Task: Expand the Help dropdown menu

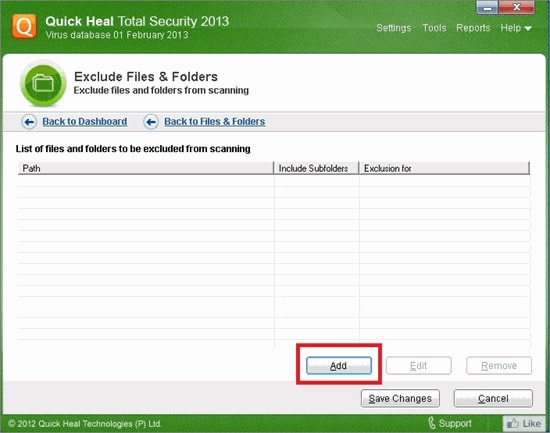Action: coord(516,28)
